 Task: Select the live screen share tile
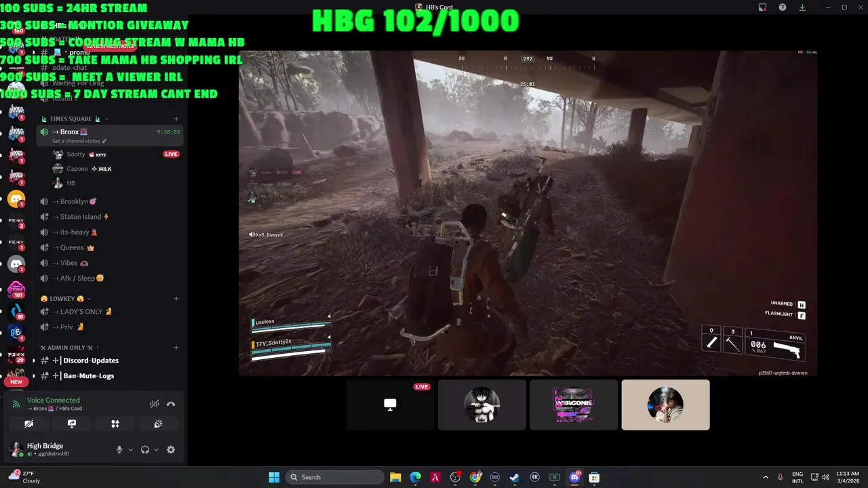(390, 405)
